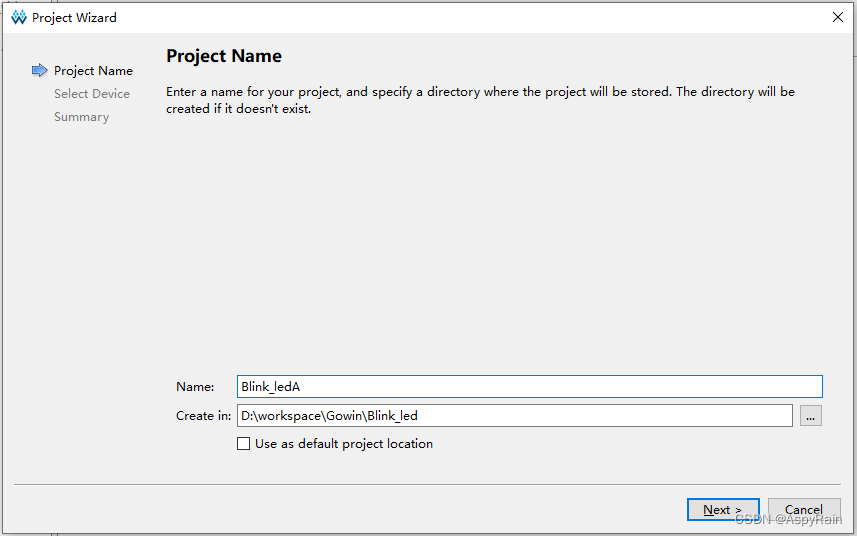Image resolution: width=857 pixels, height=536 pixels.
Task: Click the Name input field
Action: coord(530,387)
